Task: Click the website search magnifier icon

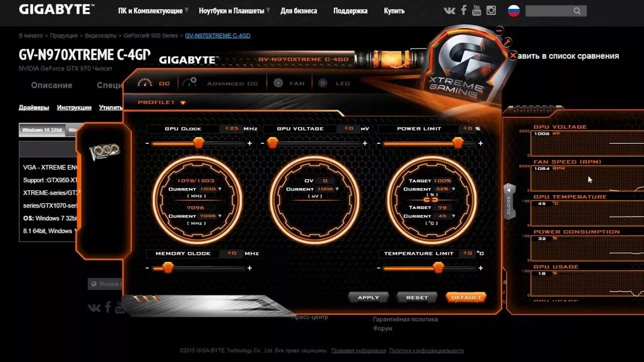Action: point(577,11)
